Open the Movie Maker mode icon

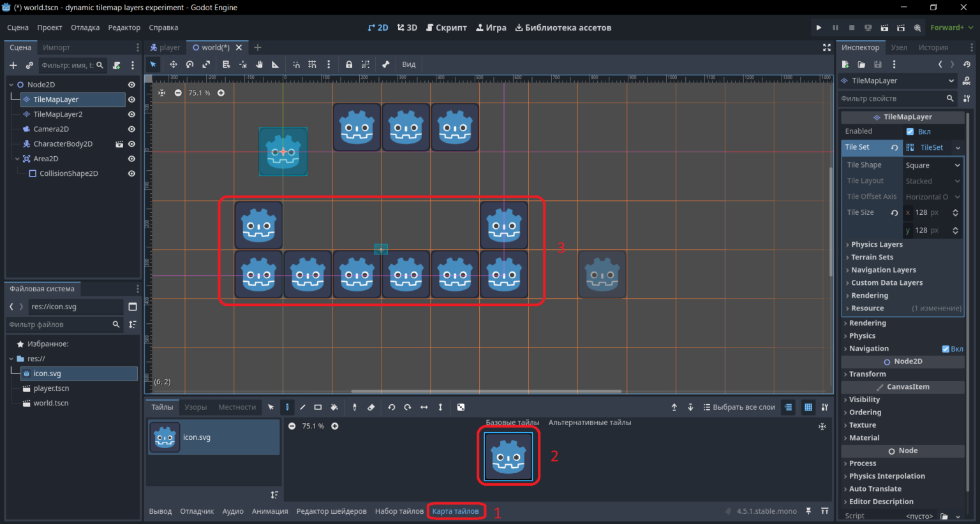click(x=917, y=27)
